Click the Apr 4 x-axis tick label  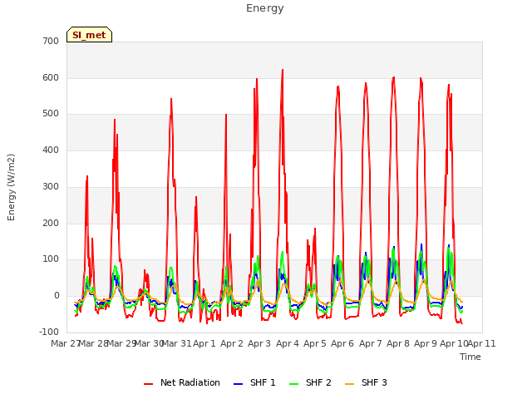288,343
